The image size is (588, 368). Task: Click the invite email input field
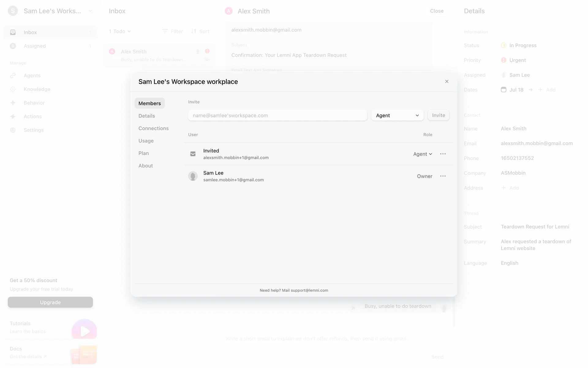coord(277,116)
